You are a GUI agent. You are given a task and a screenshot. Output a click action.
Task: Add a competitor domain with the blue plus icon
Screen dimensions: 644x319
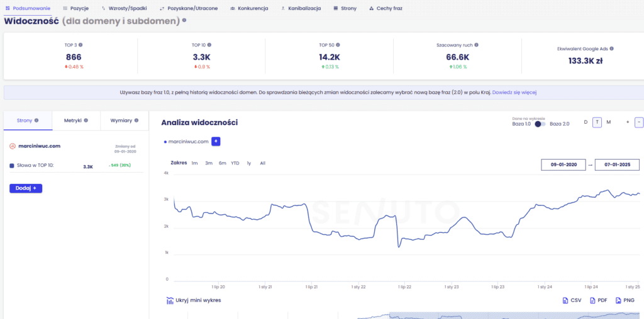pos(216,141)
